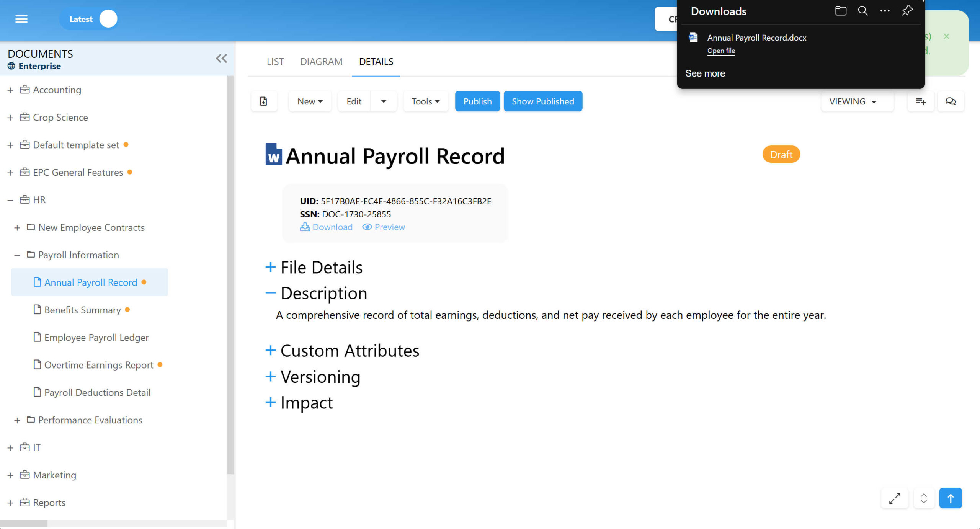Toggle the Latest switch
This screenshot has width=980, height=529.
pos(108,19)
